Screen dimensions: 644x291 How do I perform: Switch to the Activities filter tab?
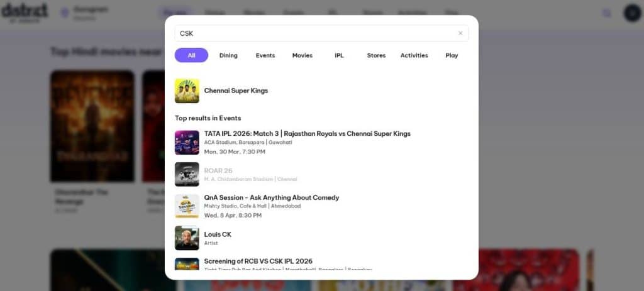pos(414,55)
